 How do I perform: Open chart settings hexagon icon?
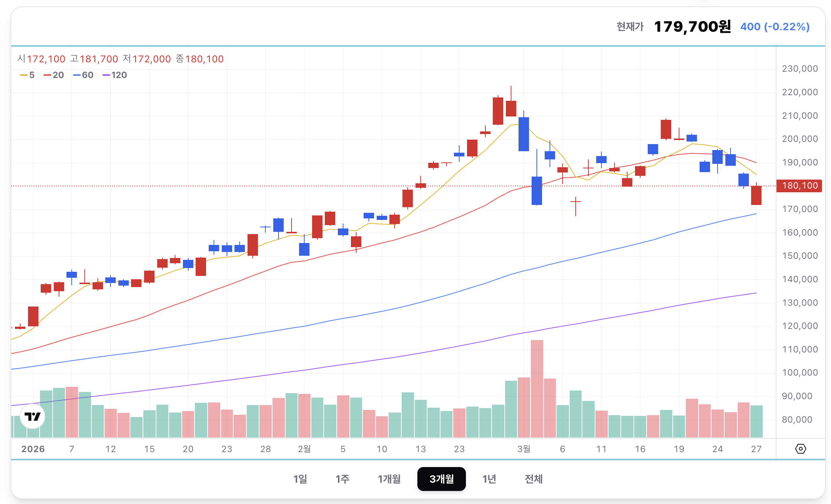800,449
